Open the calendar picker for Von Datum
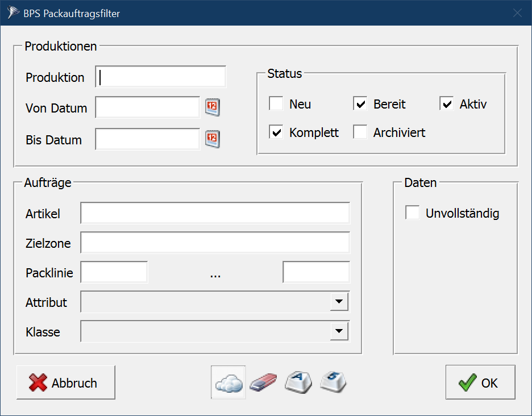532x416 pixels. click(212, 107)
